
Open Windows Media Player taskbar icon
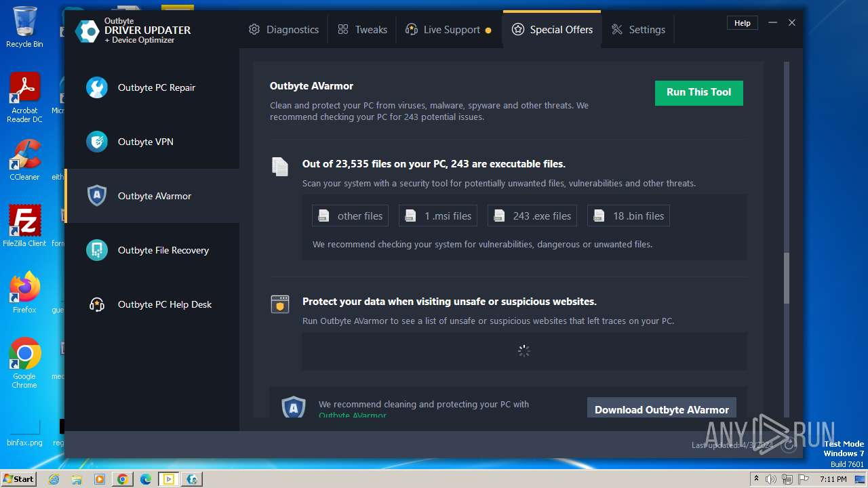[x=100, y=479]
